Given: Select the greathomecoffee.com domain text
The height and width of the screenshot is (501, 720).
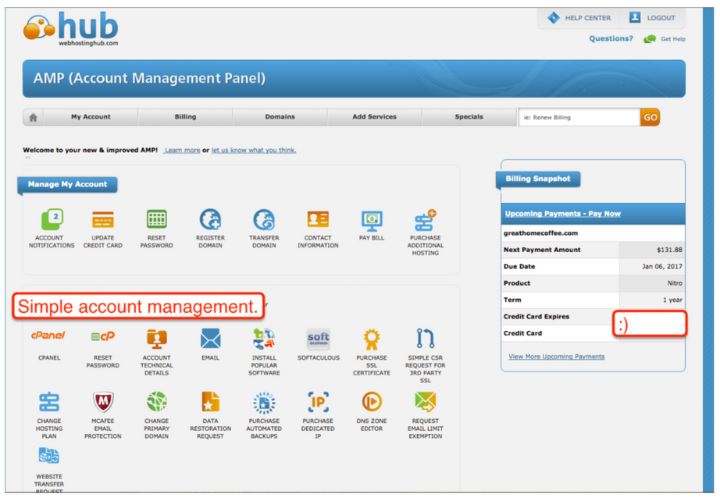Looking at the screenshot, I should click(541, 233).
